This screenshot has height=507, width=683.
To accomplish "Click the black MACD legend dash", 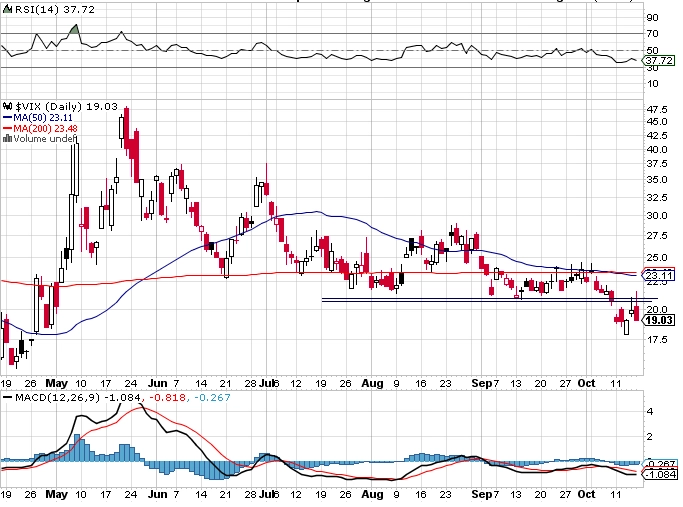I will click(7, 397).
